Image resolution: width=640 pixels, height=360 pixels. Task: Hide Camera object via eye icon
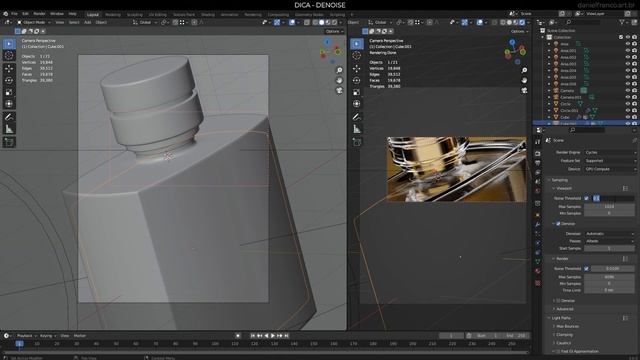pyautogui.click(x=628, y=91)
